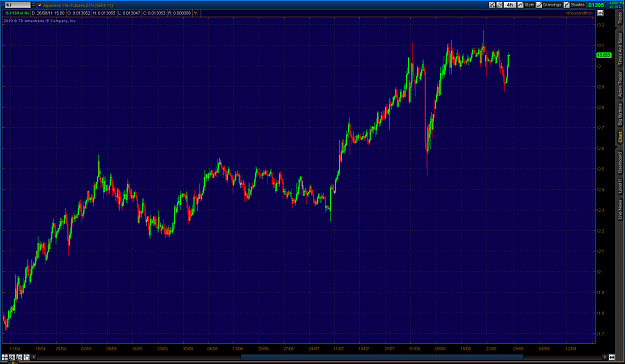Open the Style menu

526,5
